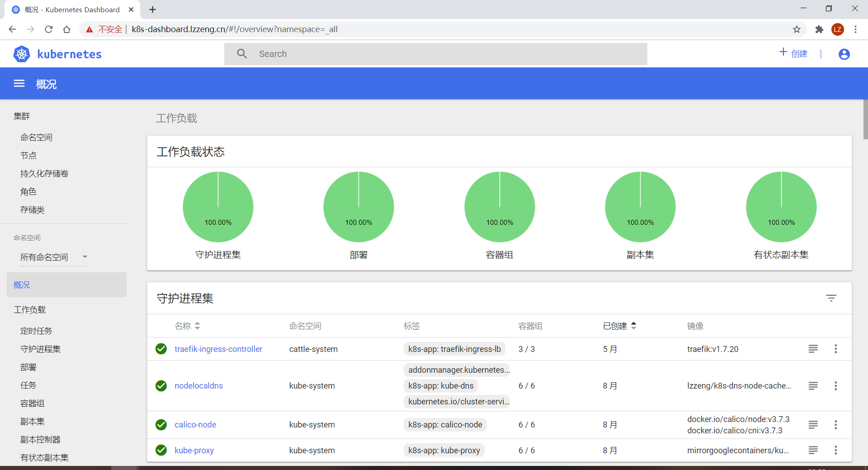Click the k8s-app: calico-node label chip
The width and height of the screenshot is (868, 470).
pos(445,425)
